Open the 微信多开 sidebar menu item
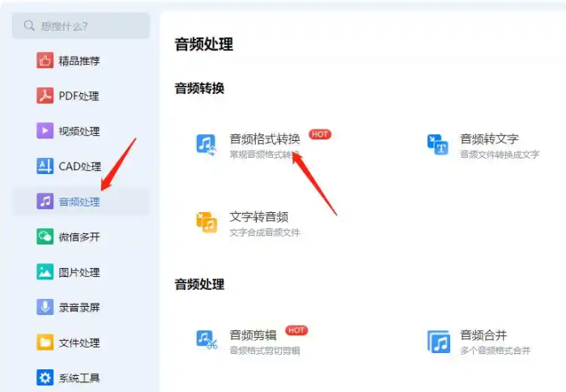Image resolution: width=566 pixels, height=392 pixels. (81, 236)
